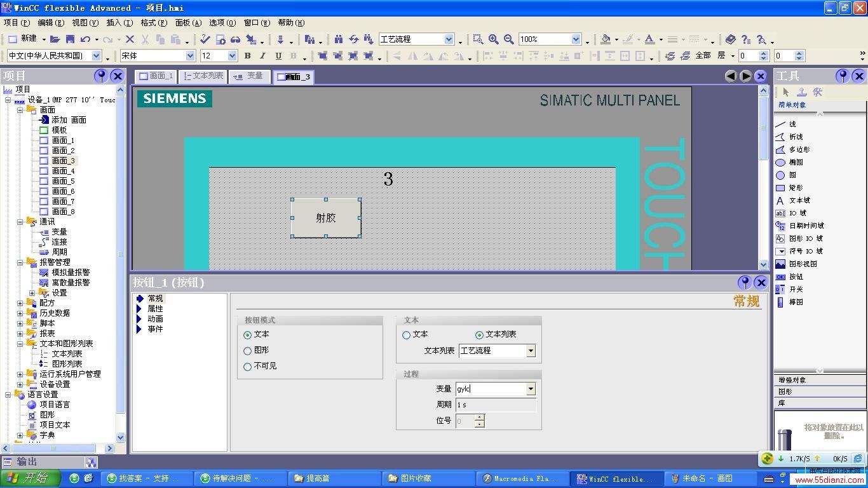Click the zoom out magnifier
The width and height of the screenshot is (868, 488).
point(508,39)
